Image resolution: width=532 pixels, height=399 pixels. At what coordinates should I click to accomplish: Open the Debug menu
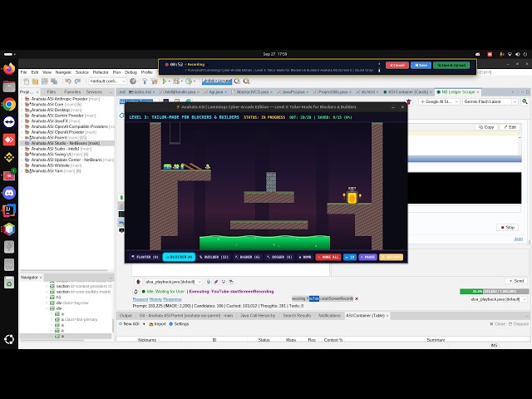point(131,72)
